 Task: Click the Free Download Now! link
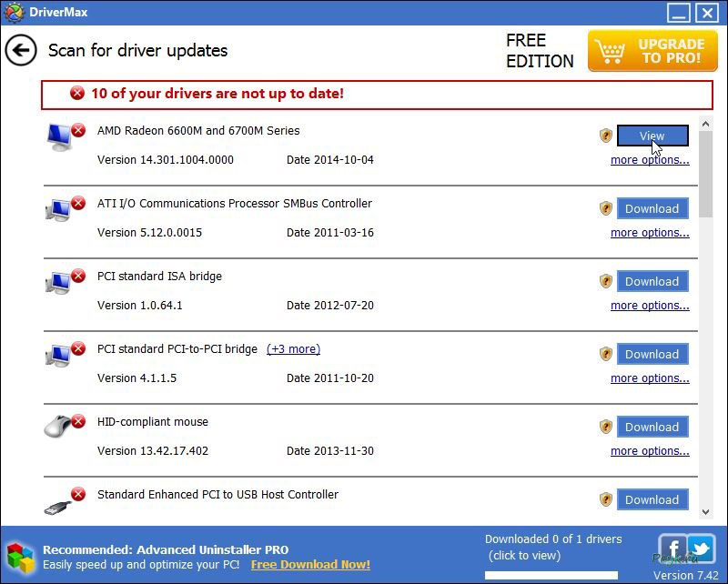[310, 565]
